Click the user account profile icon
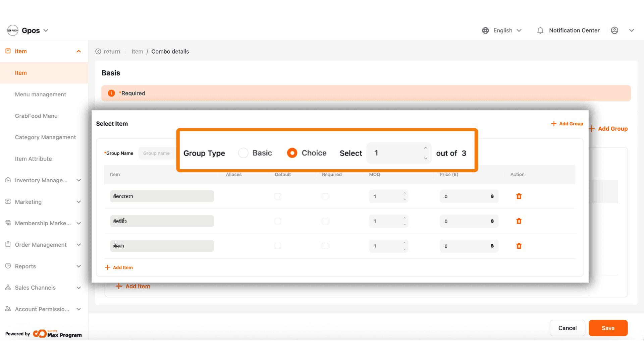The width and height of the screenshot is (644, 362). pos(614,31)
